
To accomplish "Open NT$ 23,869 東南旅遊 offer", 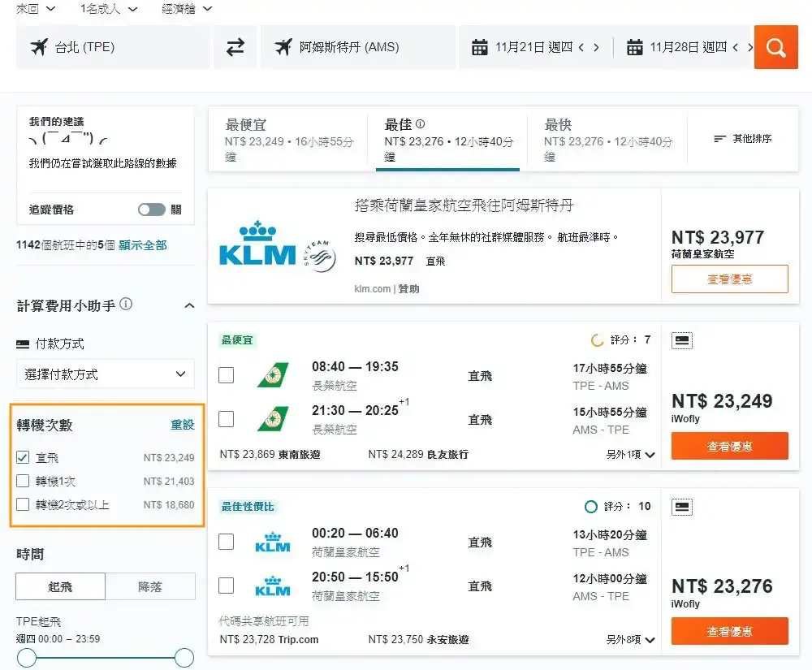I will (270, 454).
